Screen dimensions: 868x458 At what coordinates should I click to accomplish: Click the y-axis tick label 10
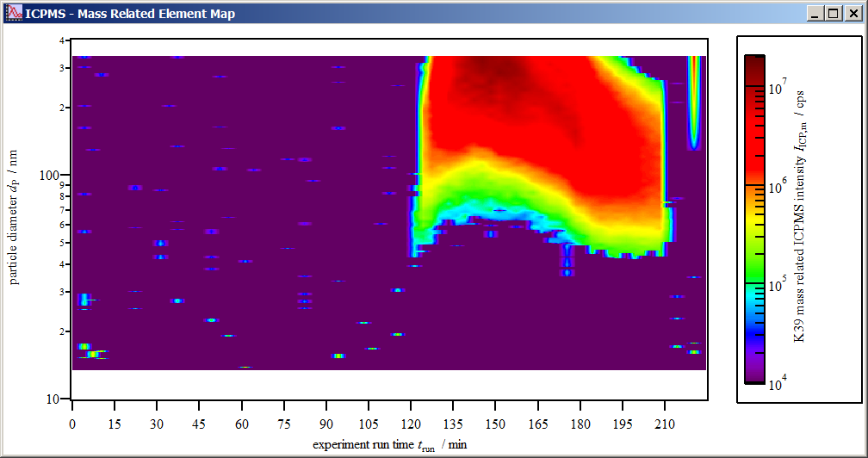(53, 399)
